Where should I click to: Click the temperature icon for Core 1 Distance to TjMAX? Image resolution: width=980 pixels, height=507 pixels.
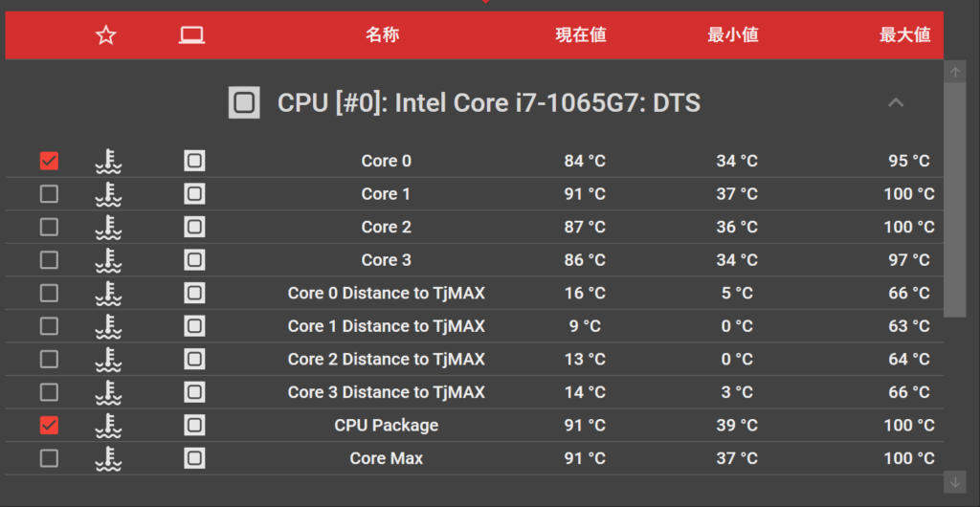[x=108, y=326]
